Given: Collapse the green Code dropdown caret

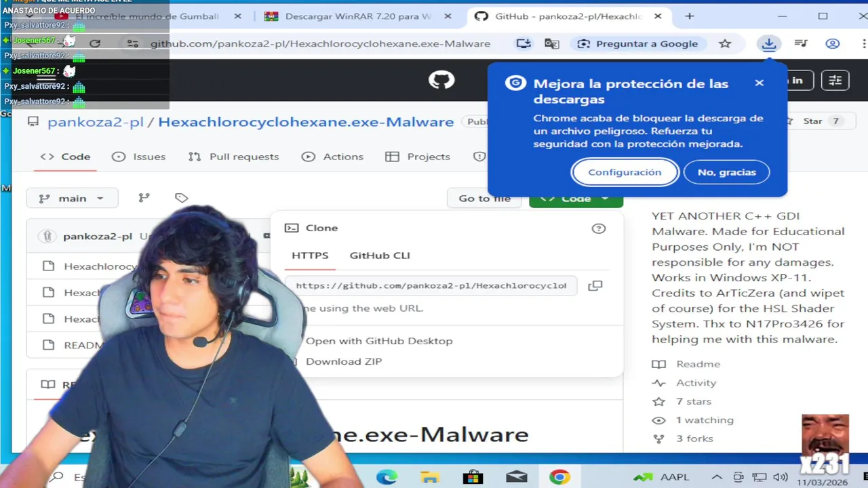Looking at the screenshot, I should pyautogui.click(x=604, y=199).
